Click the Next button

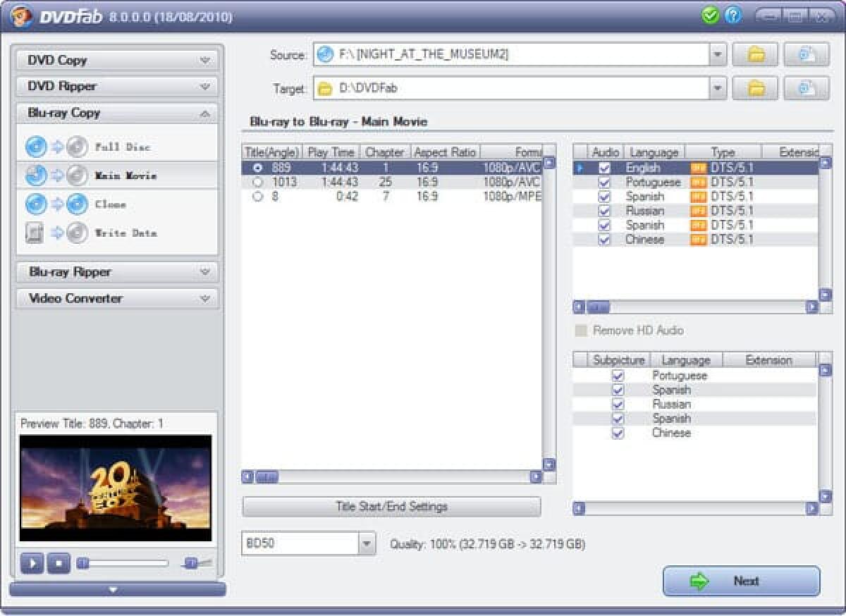pyautogui.click(x=740, y=581)
